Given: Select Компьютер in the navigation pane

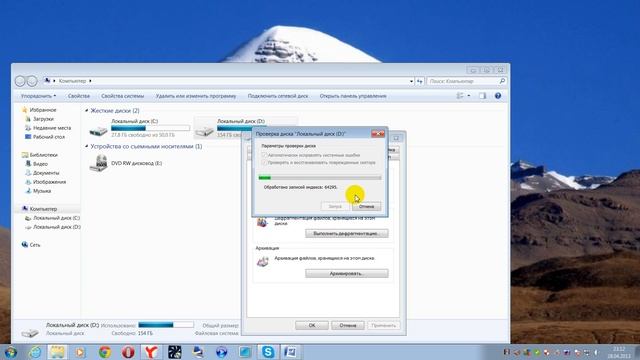Looking at the screenshot, I should click(43, 209).
